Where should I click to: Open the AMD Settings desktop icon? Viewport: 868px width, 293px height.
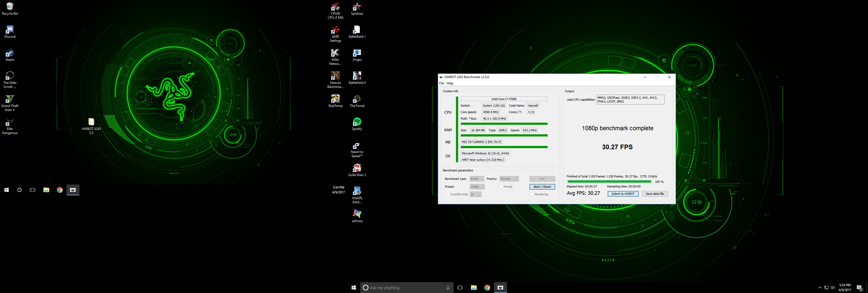click(335, 34)
